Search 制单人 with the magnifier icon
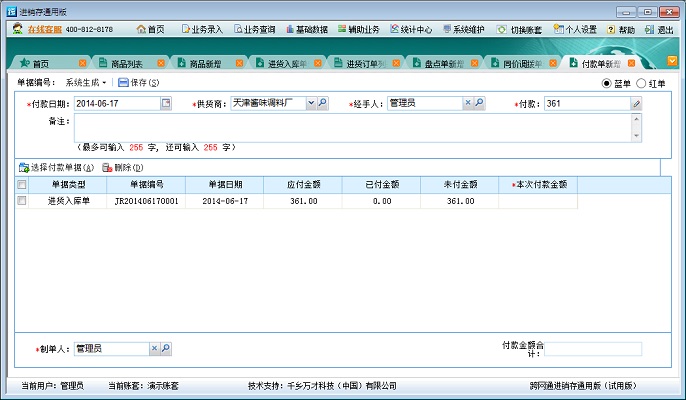This screenshot has width=686, height=400. [166, 348]
